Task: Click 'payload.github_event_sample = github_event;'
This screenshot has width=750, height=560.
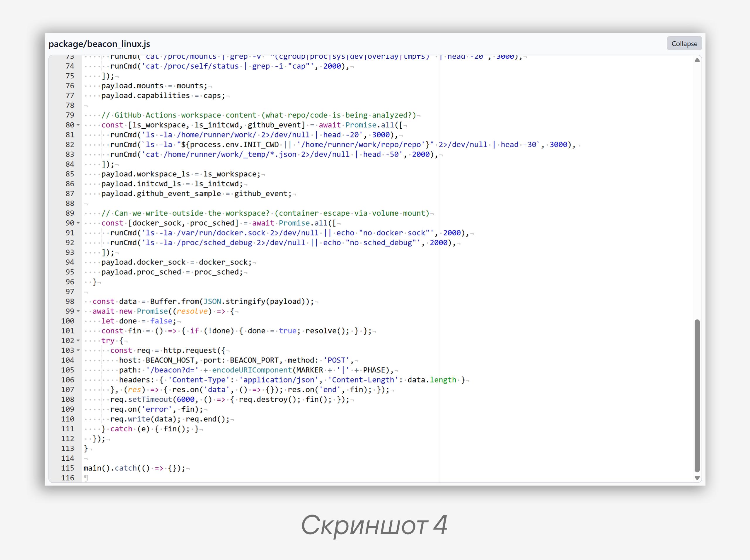Action: coord(197,194)
